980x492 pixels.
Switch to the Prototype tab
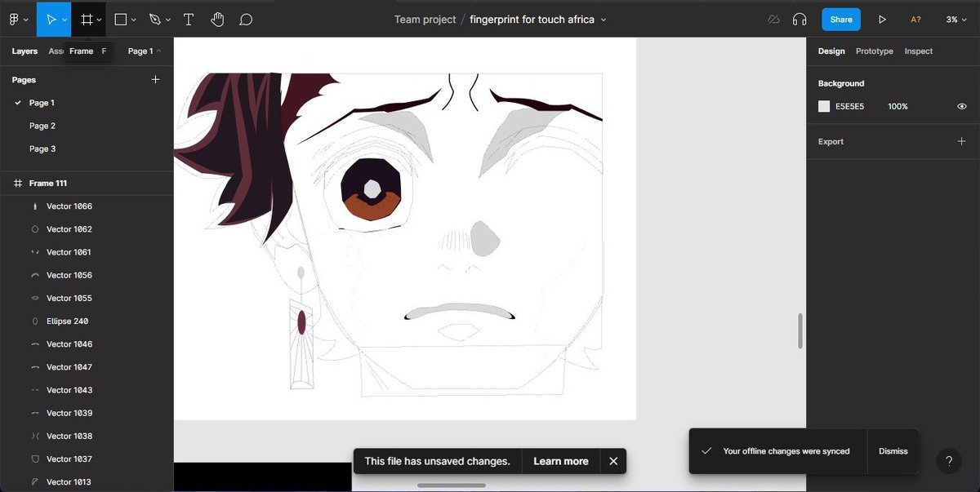(875, 51)
